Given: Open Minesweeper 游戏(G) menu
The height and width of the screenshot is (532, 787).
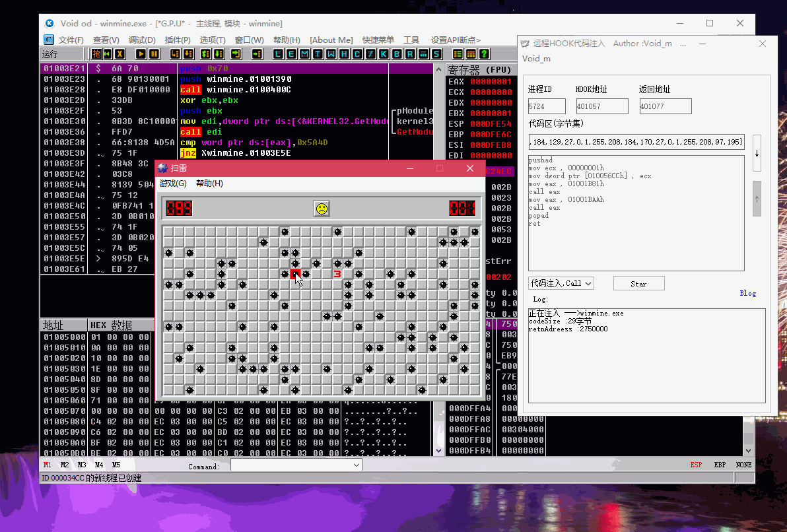Looking at the screenshot, I should click(x=173, y=183).
